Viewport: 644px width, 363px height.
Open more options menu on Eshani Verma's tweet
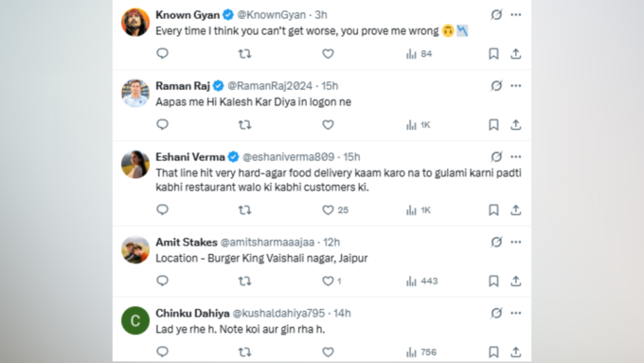click(x=516, y=157)
